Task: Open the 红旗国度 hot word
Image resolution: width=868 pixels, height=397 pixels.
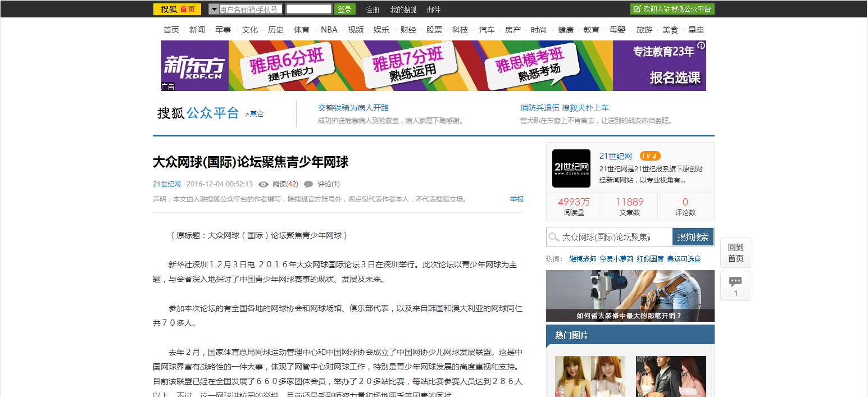Action: (650, 259)
